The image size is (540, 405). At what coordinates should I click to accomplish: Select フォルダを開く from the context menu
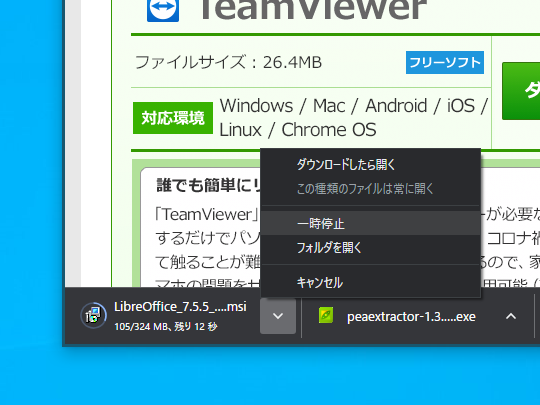pos(371,248)
